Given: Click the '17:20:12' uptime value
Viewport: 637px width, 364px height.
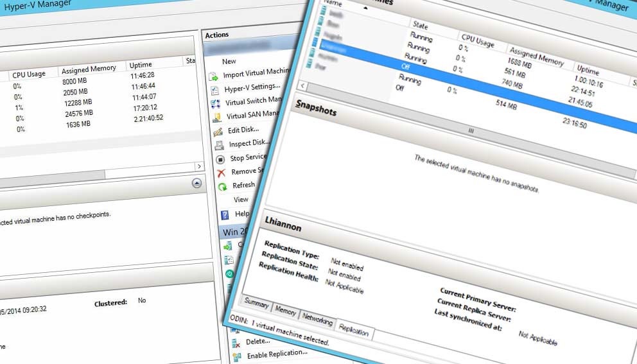Looking at the screenshot, I should [144, 108].
